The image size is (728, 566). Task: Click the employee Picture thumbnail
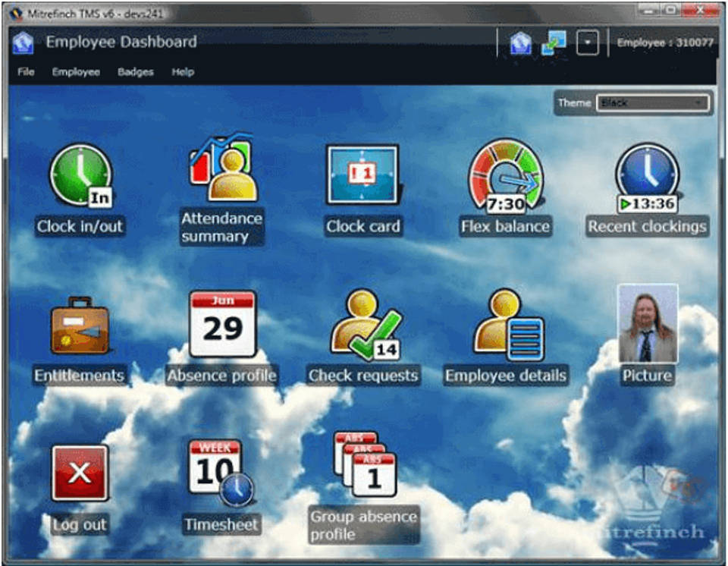[647, 324]
